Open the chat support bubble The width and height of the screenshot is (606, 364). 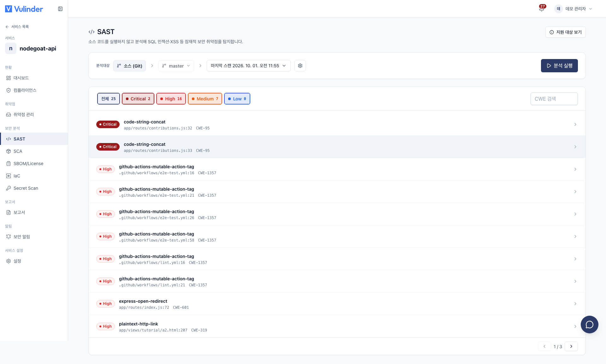point(589,325)
